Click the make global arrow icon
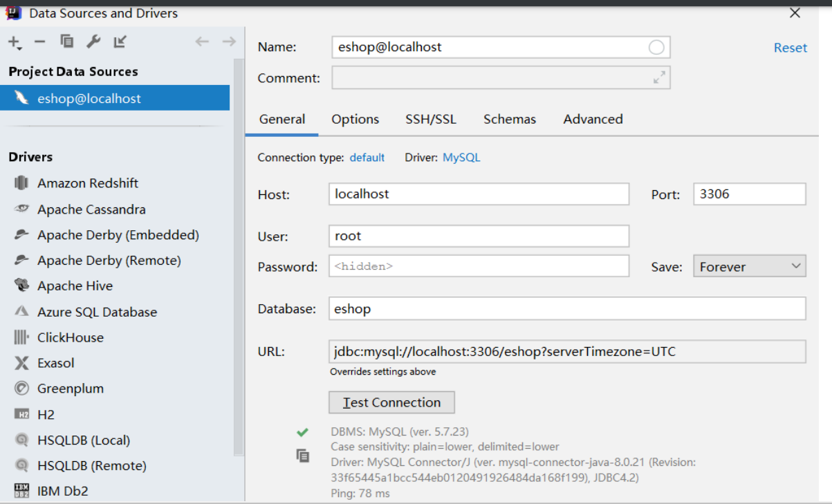The height and width of the screenshot is (504, 832). click(x=120, y=41)
